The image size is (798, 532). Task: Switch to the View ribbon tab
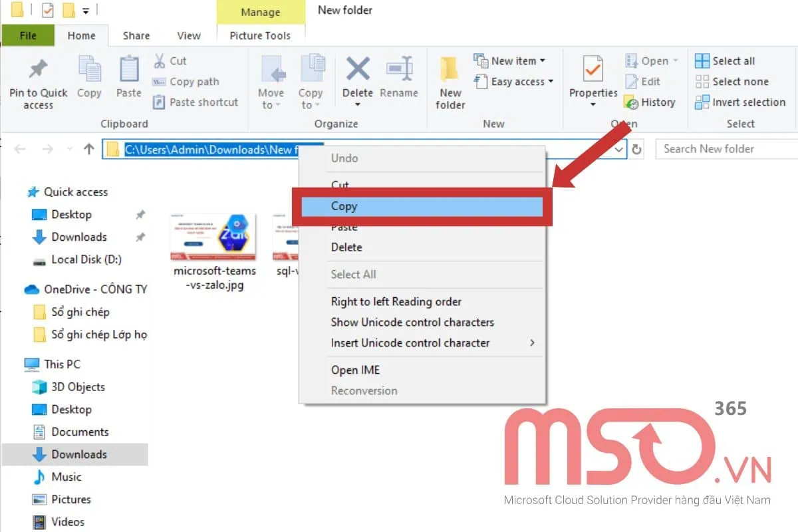pyautogui.click(x=189, y=35)
